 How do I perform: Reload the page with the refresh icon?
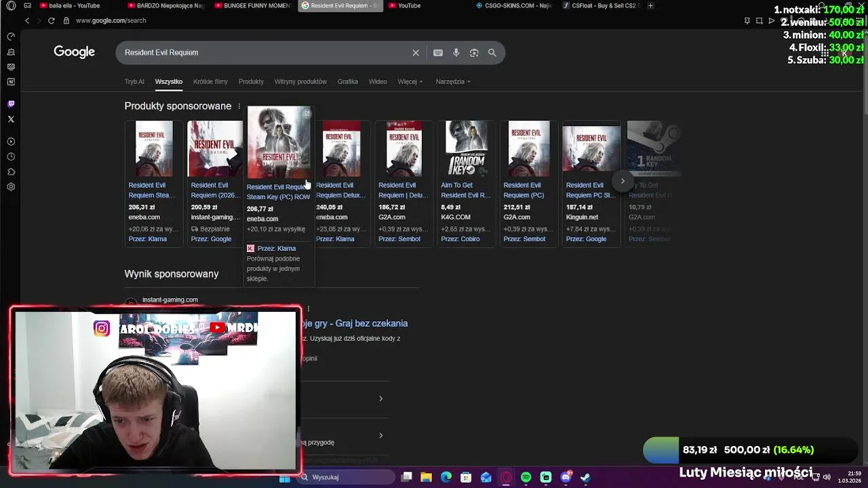(51, 20)
